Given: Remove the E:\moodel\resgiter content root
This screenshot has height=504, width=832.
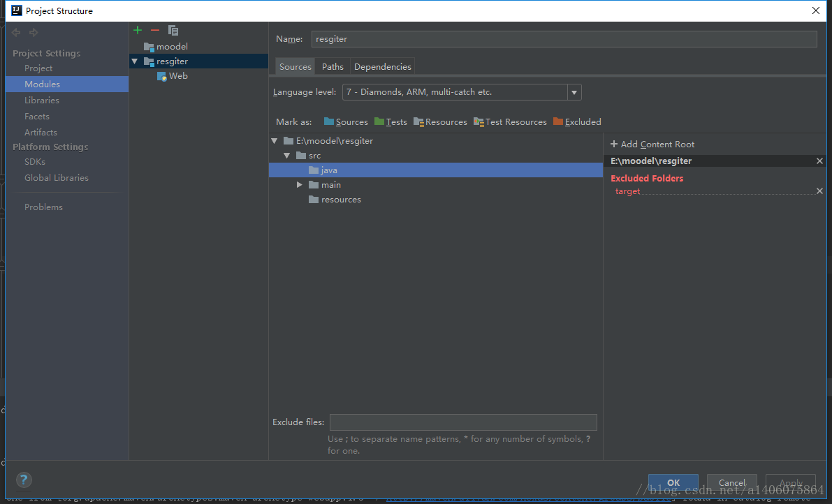Looking at the screenshot, I should click(x=819, y=161).
